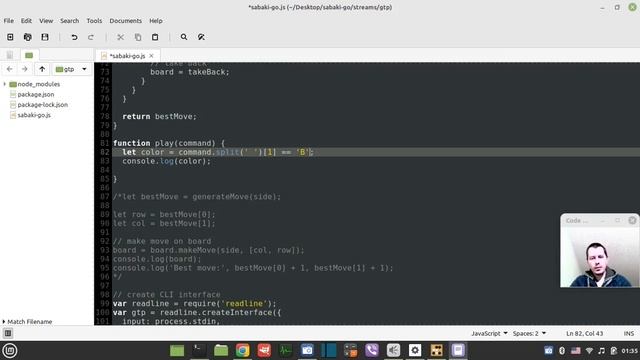Paste clipboard contents from toolbar
The width and height of the screenshot is (640, 360).
pyautogui.click(x=155, y=37)
